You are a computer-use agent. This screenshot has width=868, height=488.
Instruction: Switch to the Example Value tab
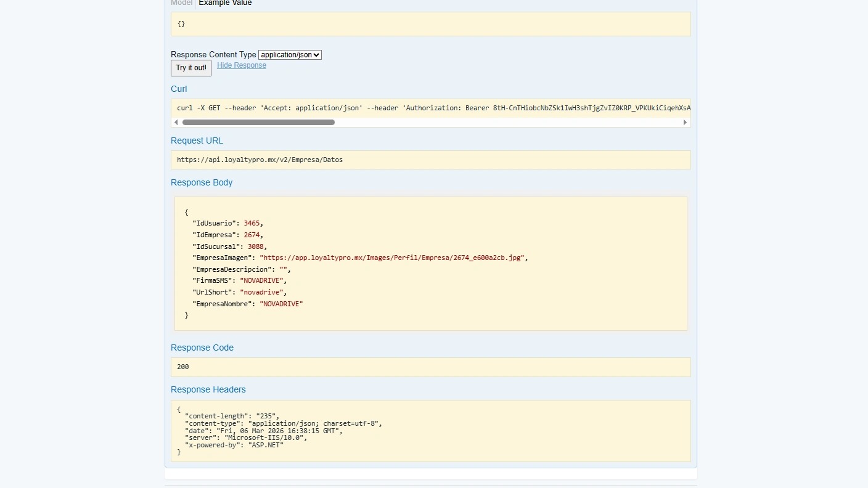(x=225, y=3)
